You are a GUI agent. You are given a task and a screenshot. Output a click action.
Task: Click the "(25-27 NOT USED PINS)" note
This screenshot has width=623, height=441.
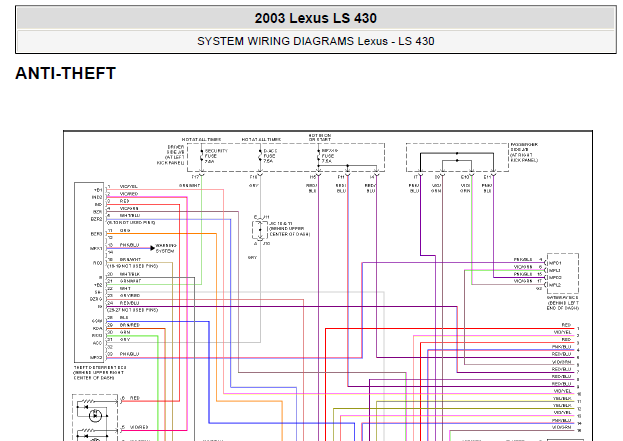(x=133, y=310)
